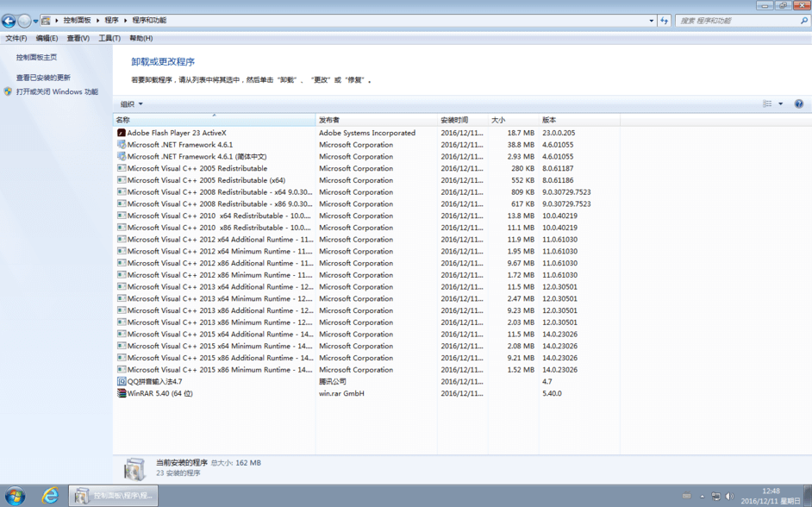Click the volume speaker tray icon
This screenshot has height=507, width=812.
pos(729,496)
